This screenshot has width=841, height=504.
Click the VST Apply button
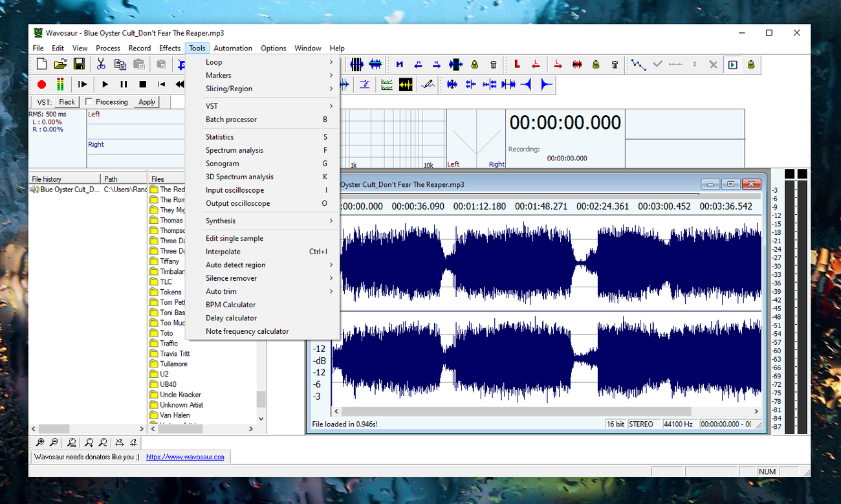pyautogui.click(x=147, y=102)
